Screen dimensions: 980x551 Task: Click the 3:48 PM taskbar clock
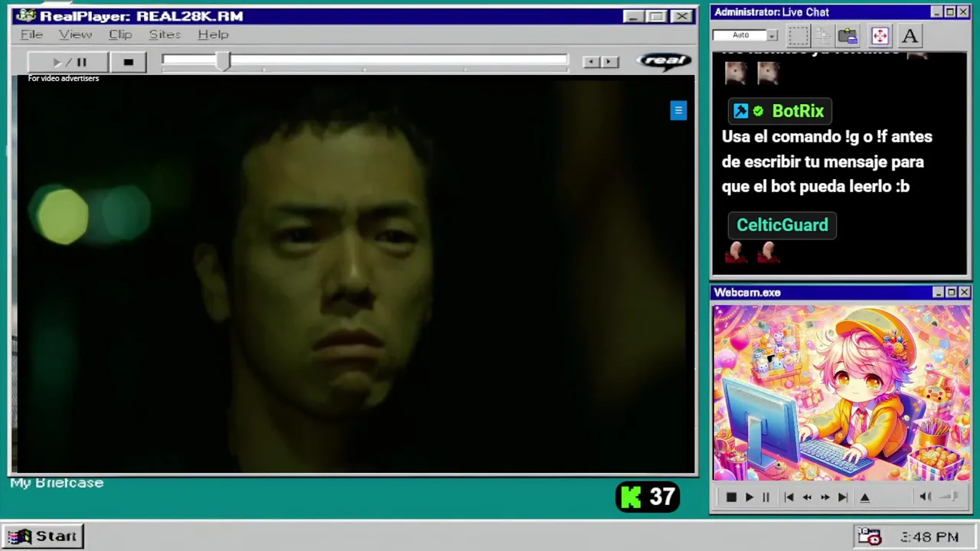point(929,537)
